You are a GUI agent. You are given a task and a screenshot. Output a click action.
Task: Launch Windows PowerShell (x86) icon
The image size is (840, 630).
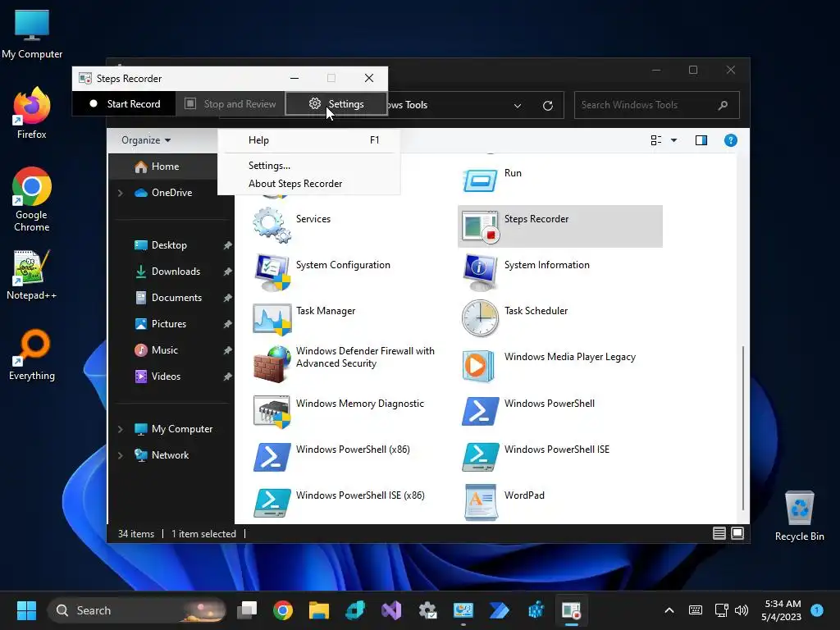point(272,457)
